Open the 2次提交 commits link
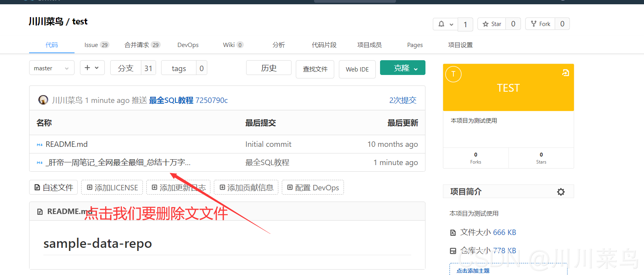Screen dimensions: 644x275 tap(403, 100)
